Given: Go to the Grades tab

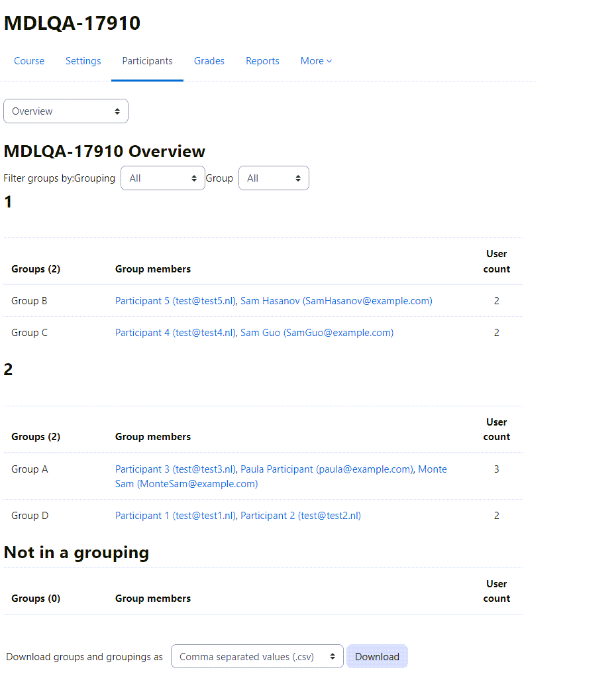Looking at the screenshot, I should click(209, 61).
